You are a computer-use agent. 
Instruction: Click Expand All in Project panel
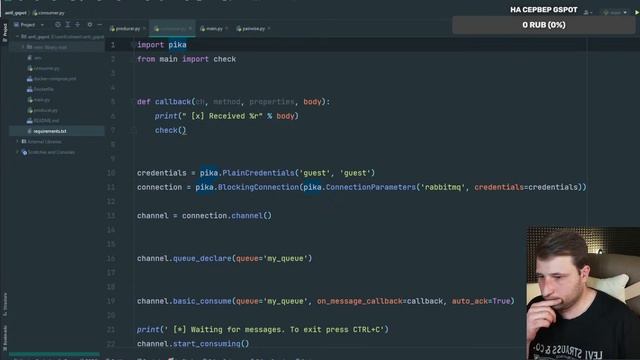point(68,25)
